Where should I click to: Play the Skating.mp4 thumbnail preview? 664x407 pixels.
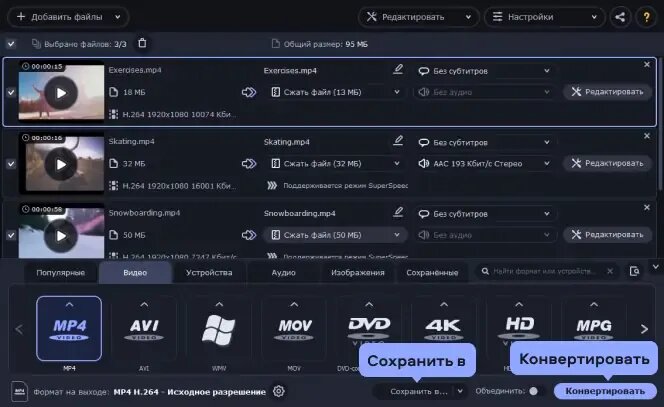pyautogui.click(x=61, y=164)
